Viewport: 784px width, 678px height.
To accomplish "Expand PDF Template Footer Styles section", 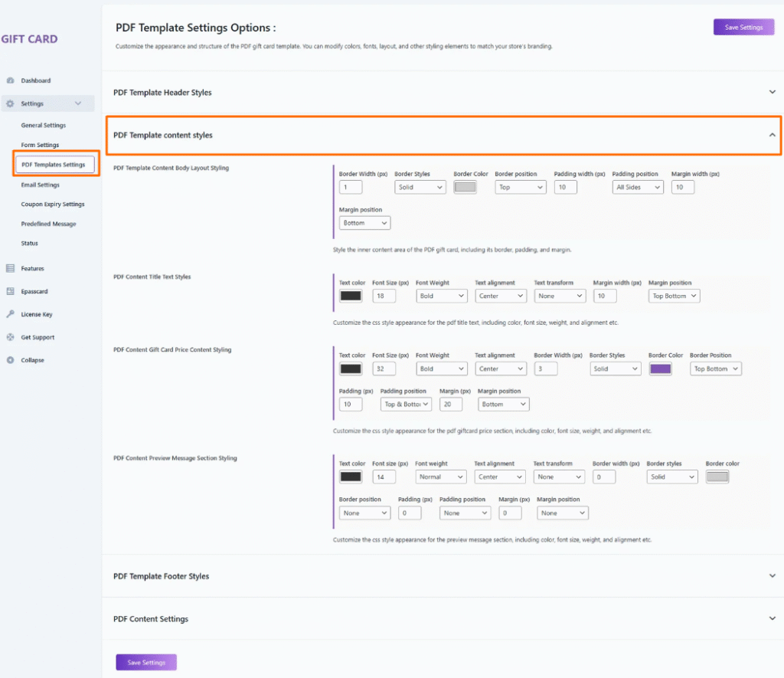I will click(772, 576).
